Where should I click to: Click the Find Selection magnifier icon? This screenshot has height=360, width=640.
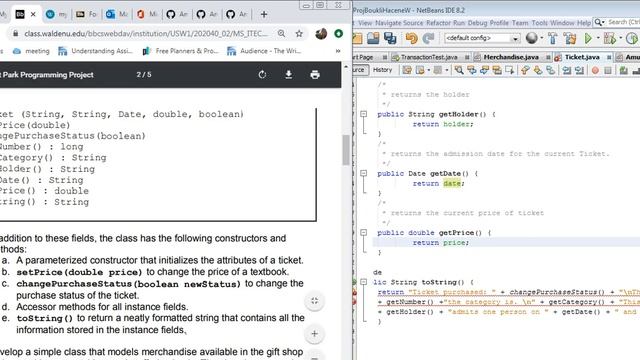click(459, 70)
